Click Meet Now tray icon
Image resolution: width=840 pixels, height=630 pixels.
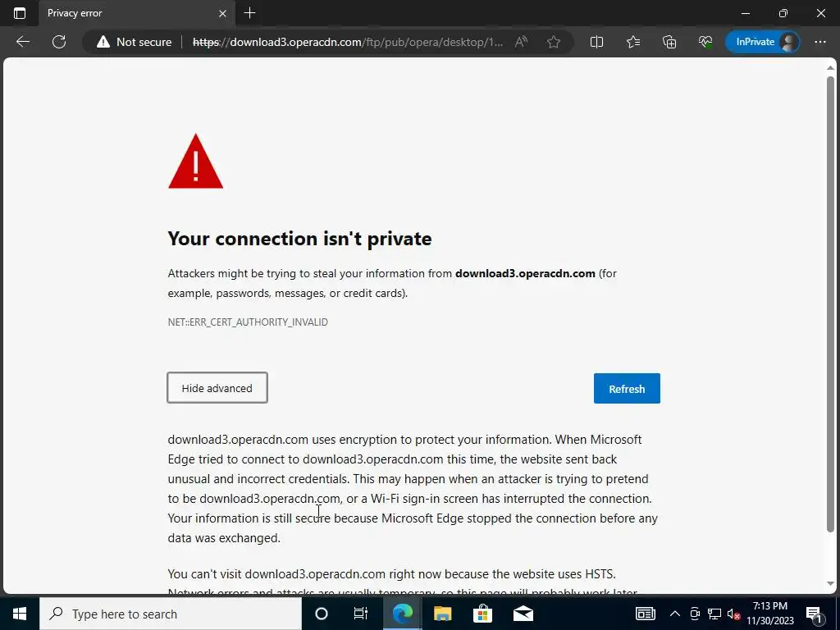695,614
